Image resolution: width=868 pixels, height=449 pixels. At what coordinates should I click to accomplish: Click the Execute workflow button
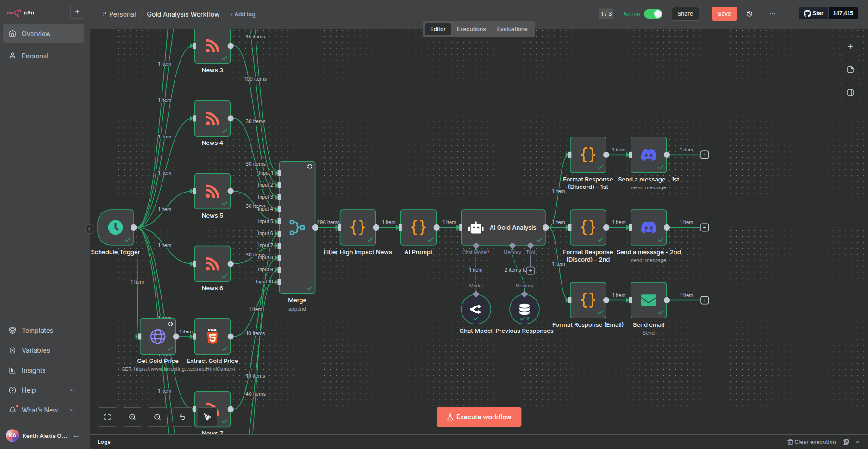tap(479, 417)
